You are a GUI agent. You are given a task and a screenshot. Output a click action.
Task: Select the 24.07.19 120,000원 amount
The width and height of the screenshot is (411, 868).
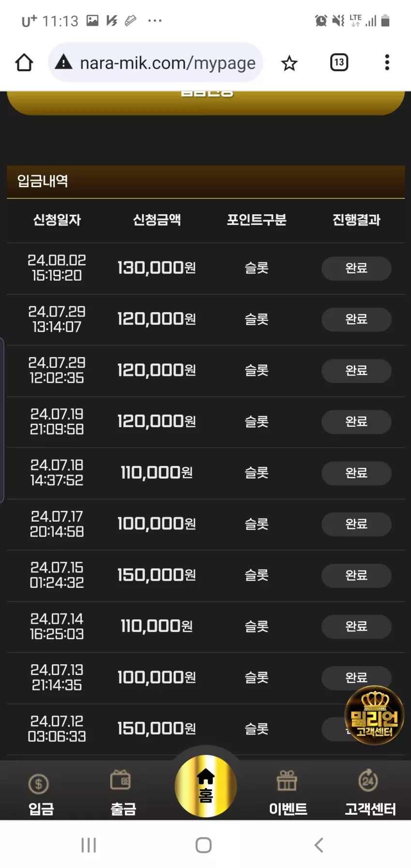pyautogui.click(x=157, y=421)
